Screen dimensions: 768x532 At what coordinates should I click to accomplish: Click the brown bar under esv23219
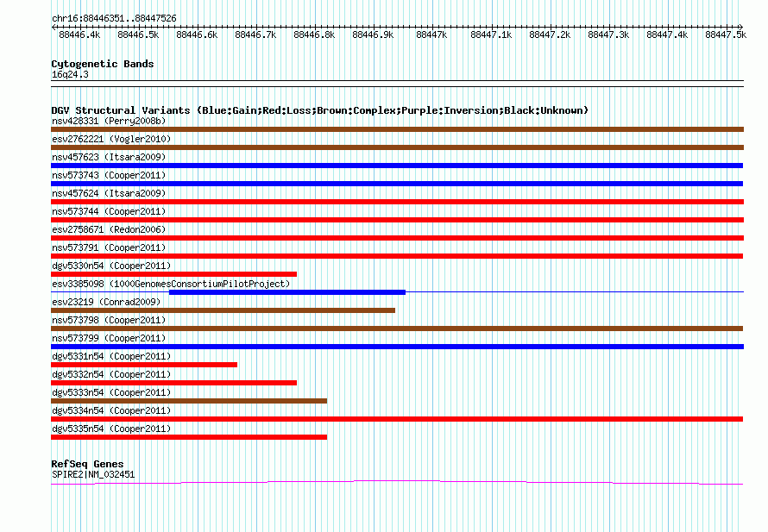223,310
